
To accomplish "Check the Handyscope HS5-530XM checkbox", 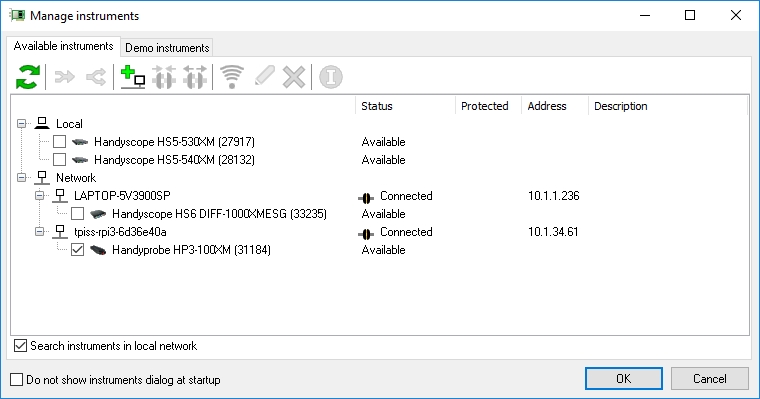I will point(60,142).
